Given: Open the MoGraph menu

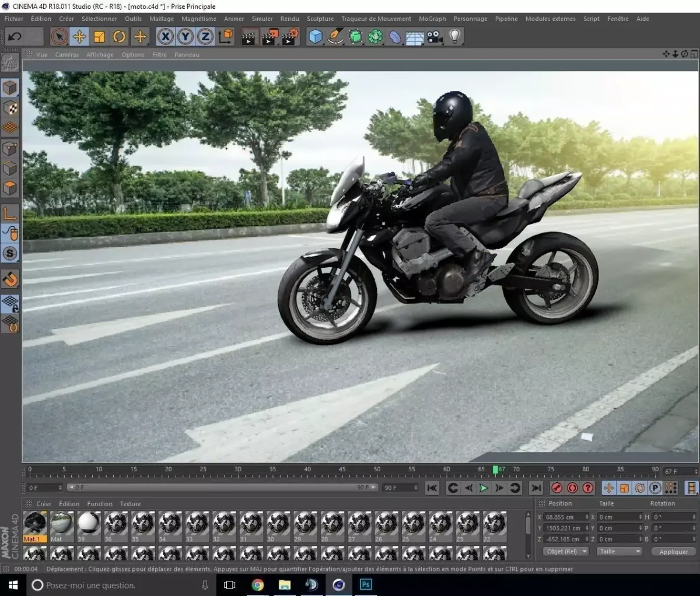Looking at the screenshot, I should point(432,19).
